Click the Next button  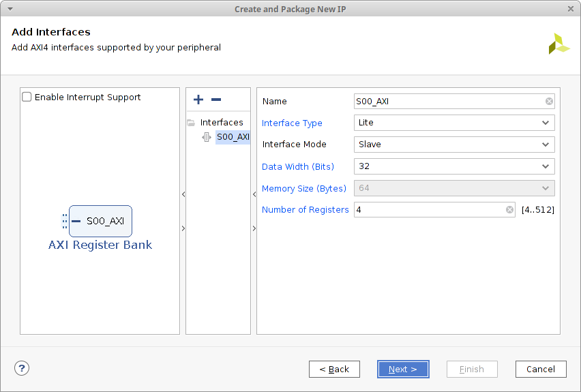pos(403,369)
